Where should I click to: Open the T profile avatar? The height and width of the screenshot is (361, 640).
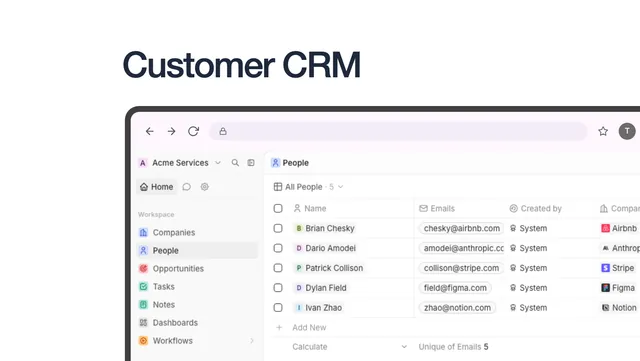coord(627,131)
